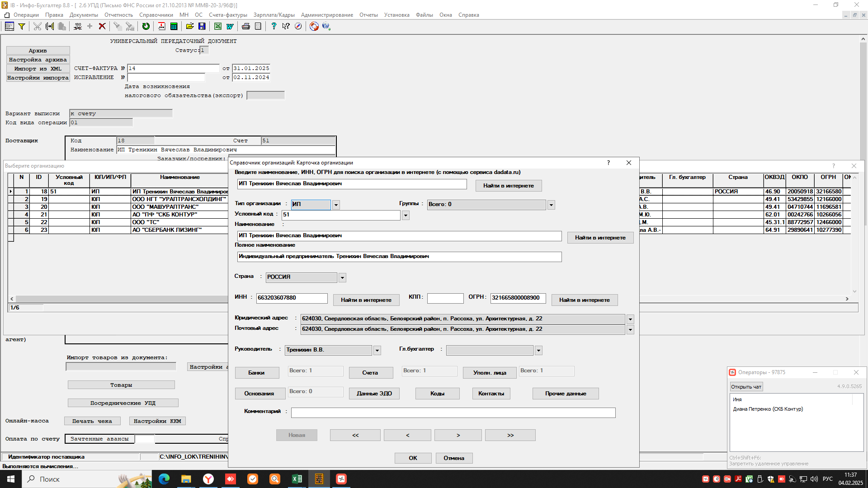Click the Windows Start button

pyautogui.click(x=11, y=479)
